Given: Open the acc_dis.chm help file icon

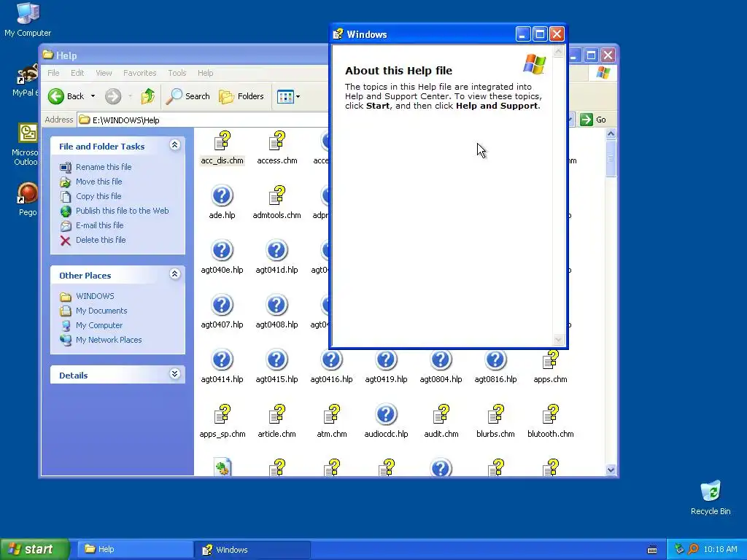Looking at the screenshot, I should (x=222, y=141).
